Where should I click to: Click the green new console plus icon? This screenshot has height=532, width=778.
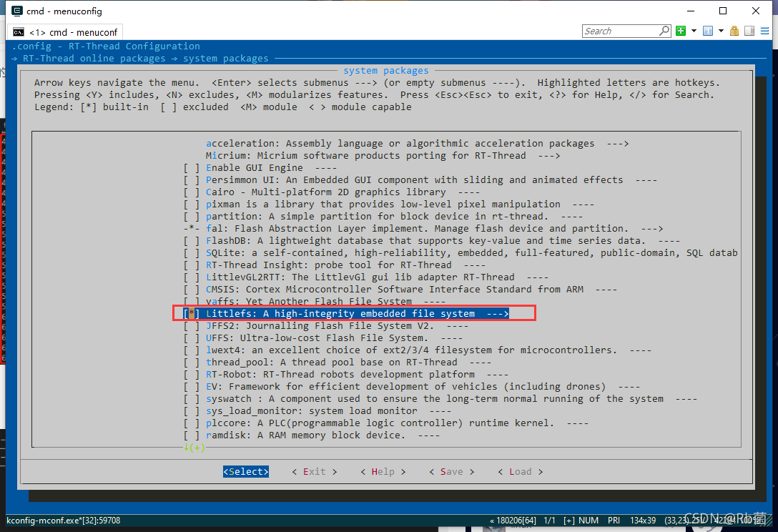(x=681, y=31)
